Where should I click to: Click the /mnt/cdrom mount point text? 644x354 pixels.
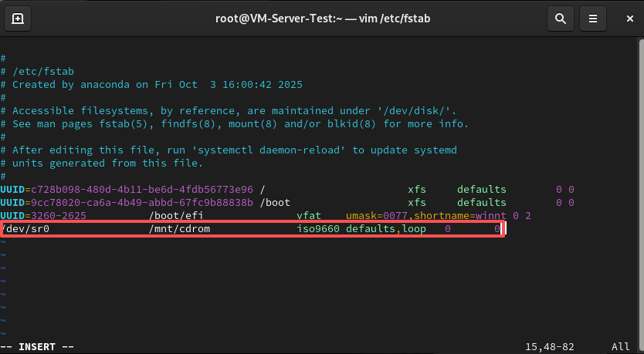pyautogui.click(x=179, y=229)
